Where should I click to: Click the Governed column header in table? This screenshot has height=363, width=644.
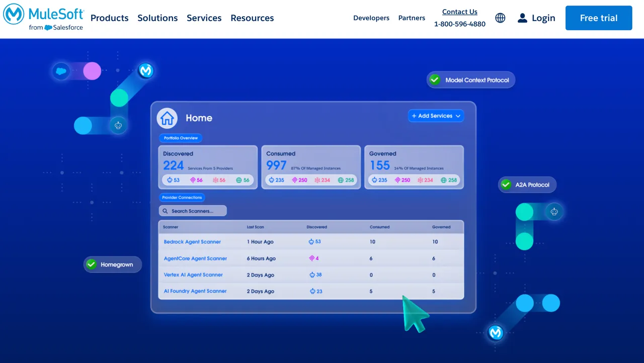441,227
